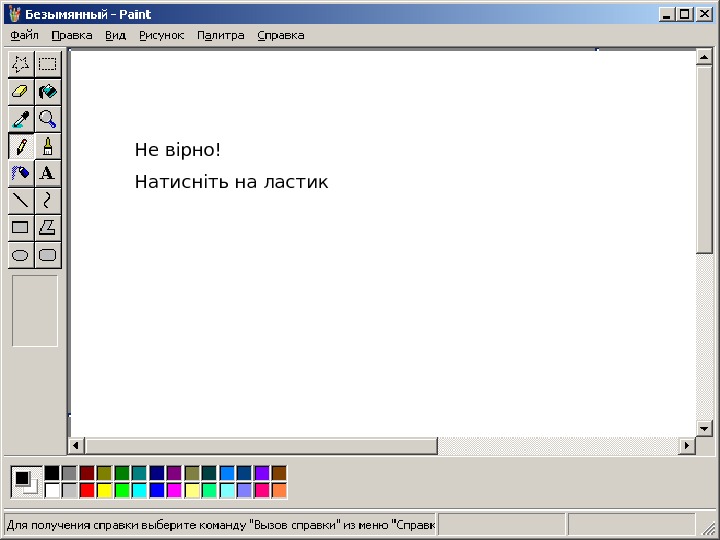Click the vertical scrollbar down arrow
Screen dimensions: 720x540
[x=704, y=429]
